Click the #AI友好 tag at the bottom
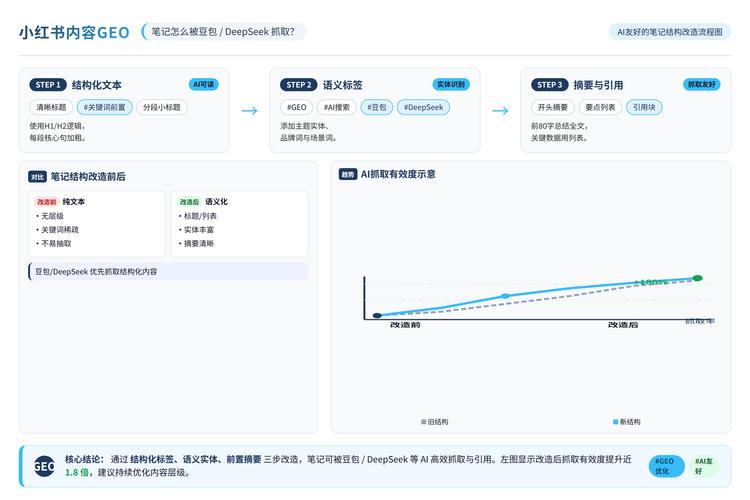This screenshot has height=500, width=750. click(x=704, y=466)
